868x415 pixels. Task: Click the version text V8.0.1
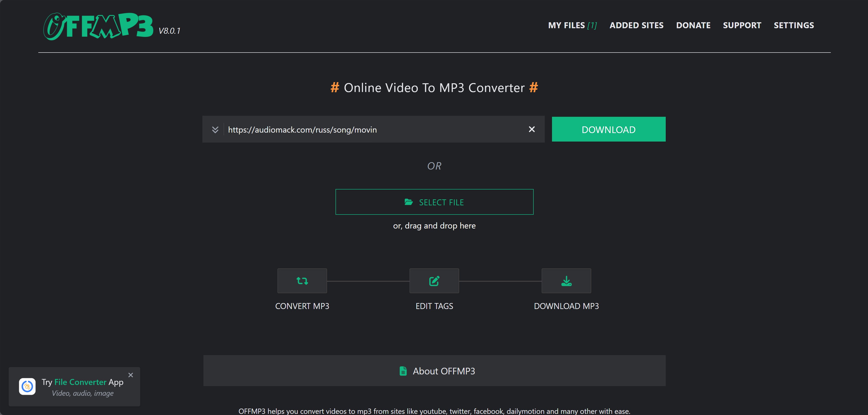click(169, 31)
